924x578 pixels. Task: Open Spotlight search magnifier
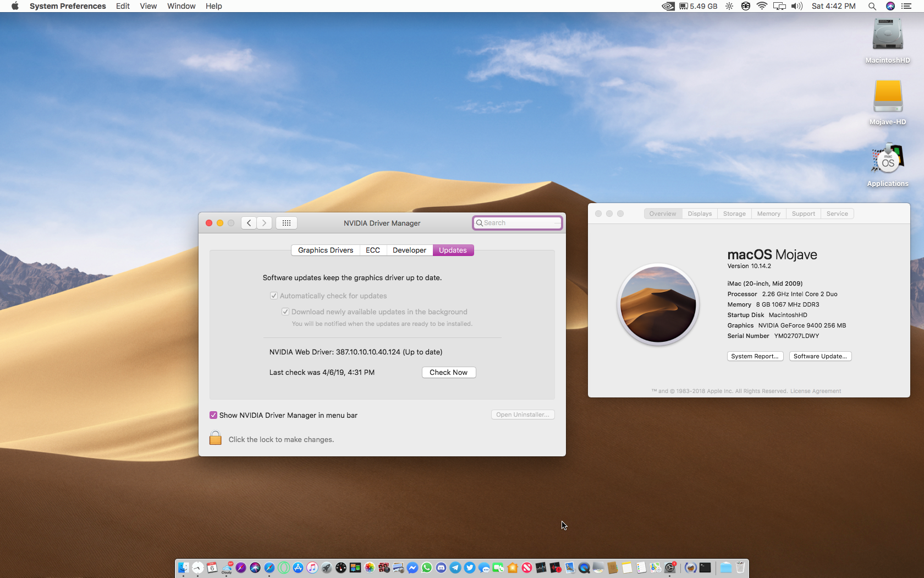click(872, 6)
